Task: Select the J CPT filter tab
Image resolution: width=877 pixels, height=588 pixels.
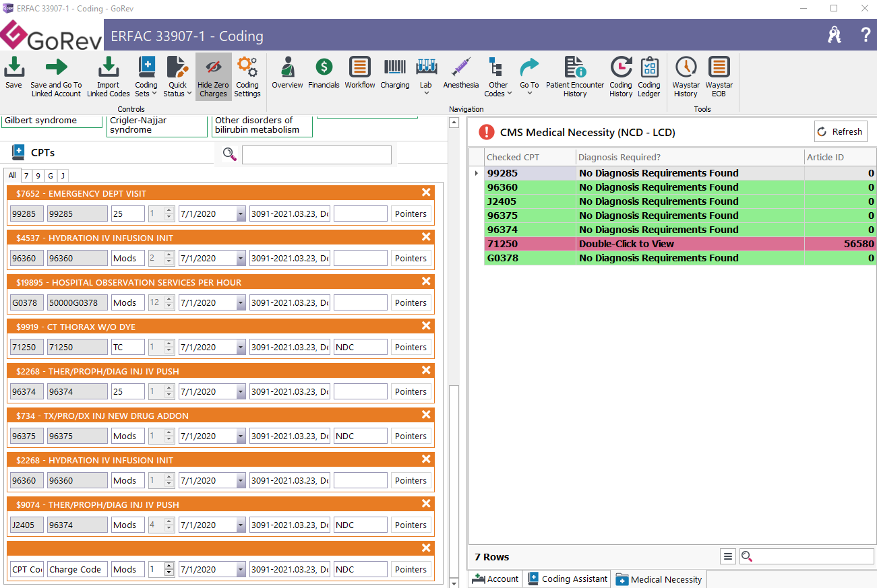Action: pos(62,176)
